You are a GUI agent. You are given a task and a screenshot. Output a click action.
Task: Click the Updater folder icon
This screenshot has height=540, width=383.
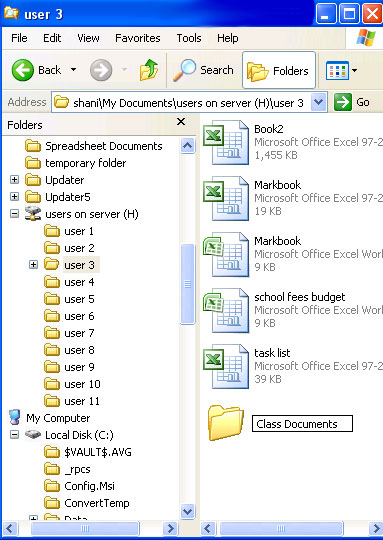click(x=33, y=180)
